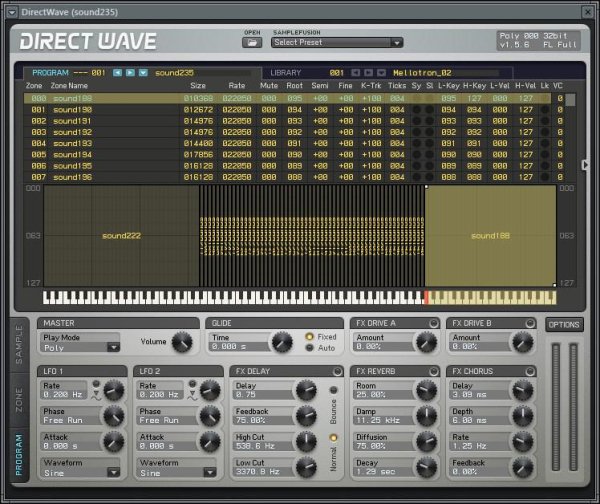Go to next program with right arrow
600x504 pixels.
130,73
